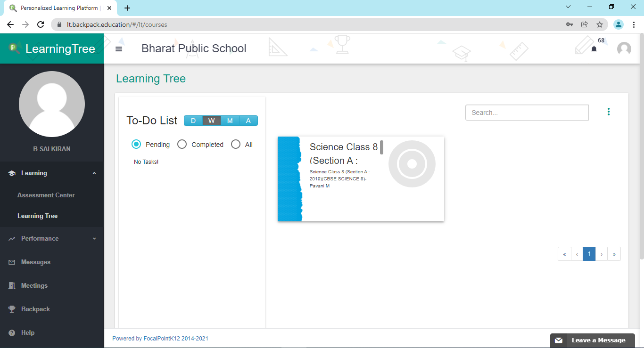
Task: Toggle the hamburger sidebar menu
Action: pos(119,49)
